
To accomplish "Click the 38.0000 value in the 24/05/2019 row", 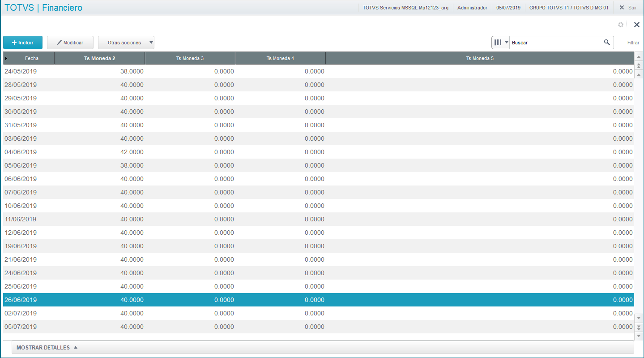I will [132, 71].
